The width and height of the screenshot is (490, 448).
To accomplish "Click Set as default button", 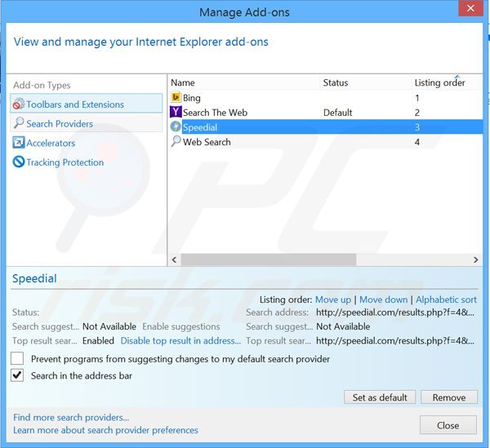I will pyautogui.click(x=380, y=397).
